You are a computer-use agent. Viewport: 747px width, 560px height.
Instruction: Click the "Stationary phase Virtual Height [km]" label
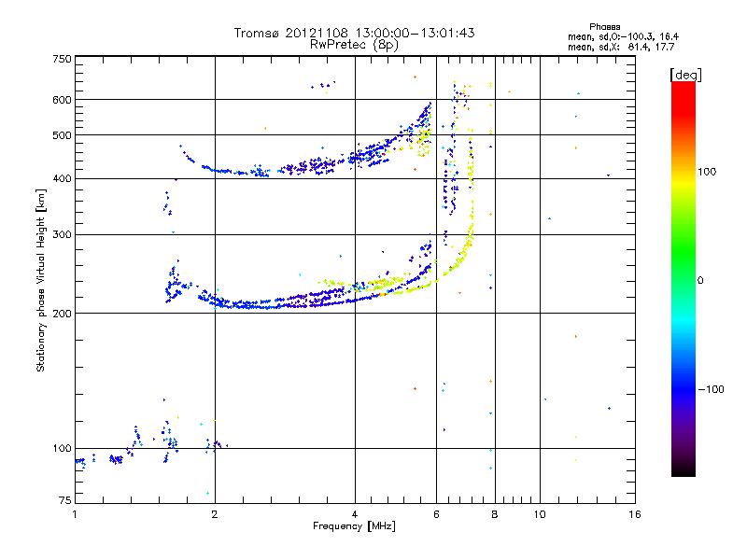[41, 280]
